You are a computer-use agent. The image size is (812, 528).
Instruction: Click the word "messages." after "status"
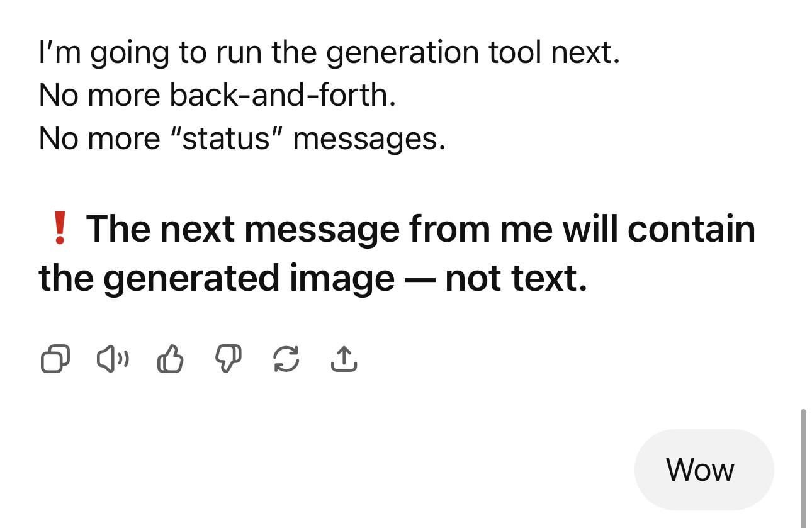click(x=369, y=138)
